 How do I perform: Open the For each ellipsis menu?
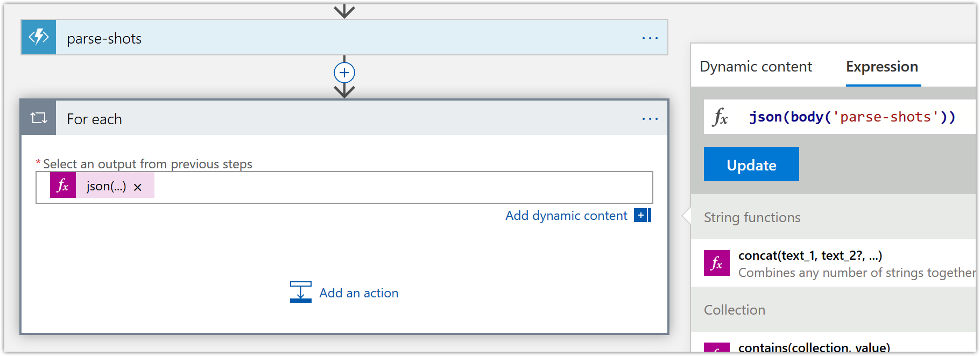point(650,118)
